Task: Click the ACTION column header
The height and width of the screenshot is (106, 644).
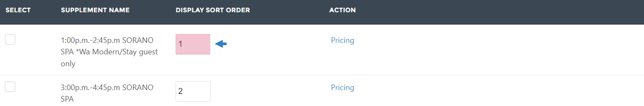Action: 342,10
